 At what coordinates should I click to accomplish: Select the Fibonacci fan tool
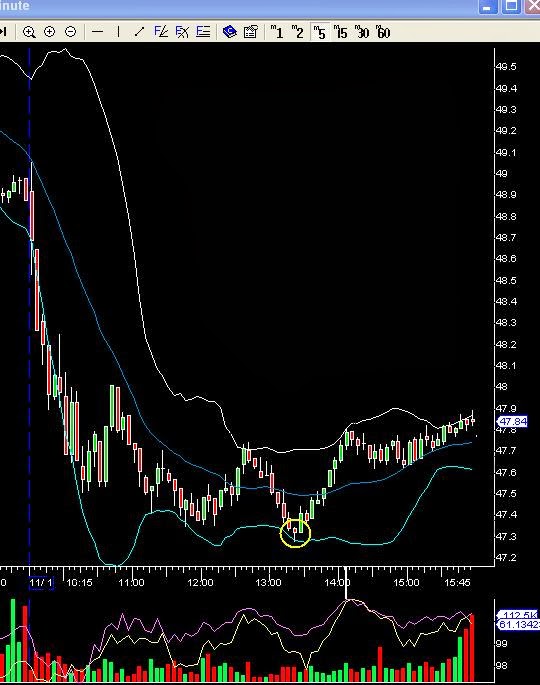tap(161, 32)
